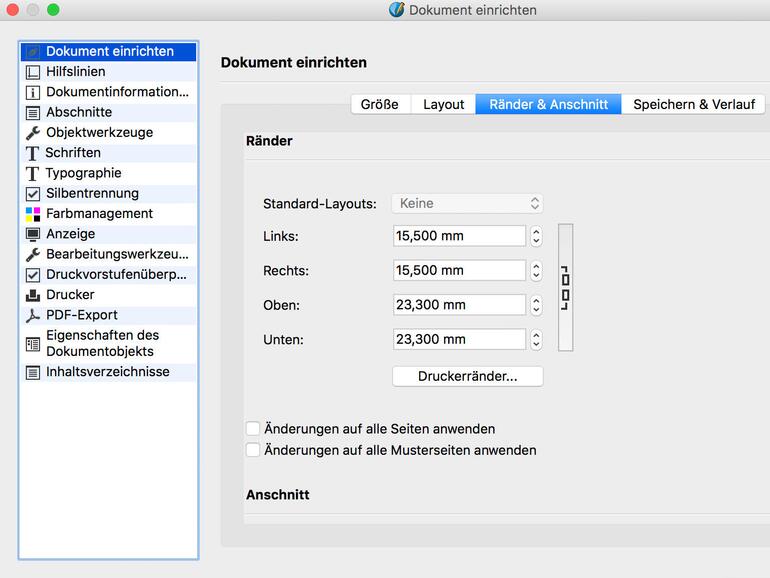Adjust the Unten margin stepper arrows

[x=536, y=340]
